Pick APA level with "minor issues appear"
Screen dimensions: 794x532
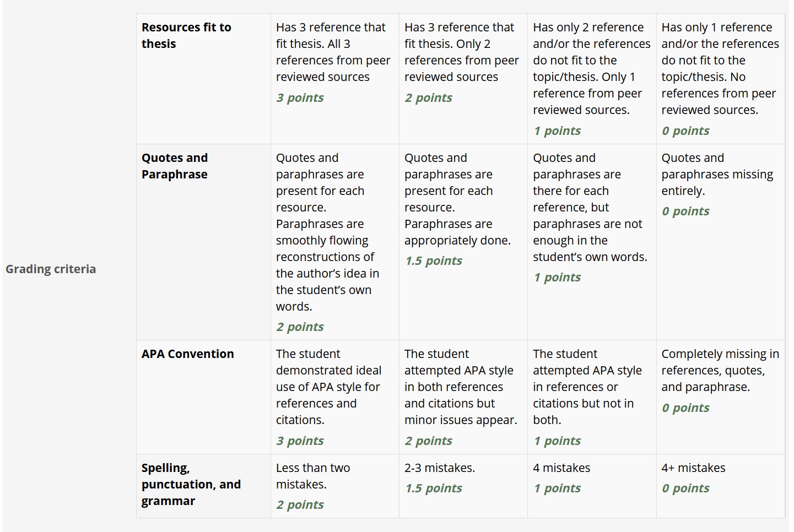click(x=462, y=396)
